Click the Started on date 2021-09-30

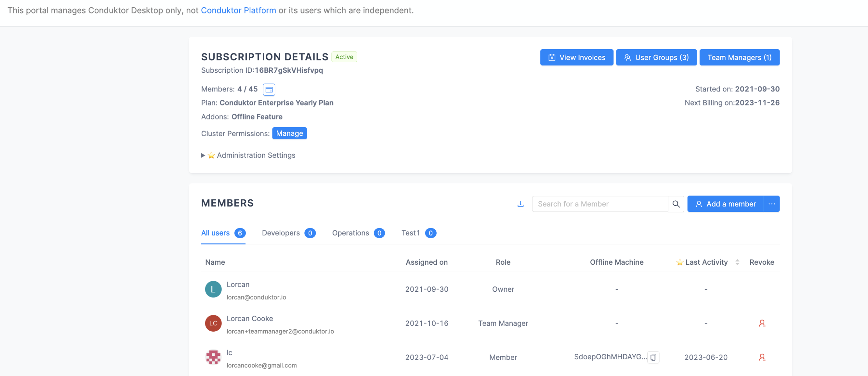coord(757,89)
